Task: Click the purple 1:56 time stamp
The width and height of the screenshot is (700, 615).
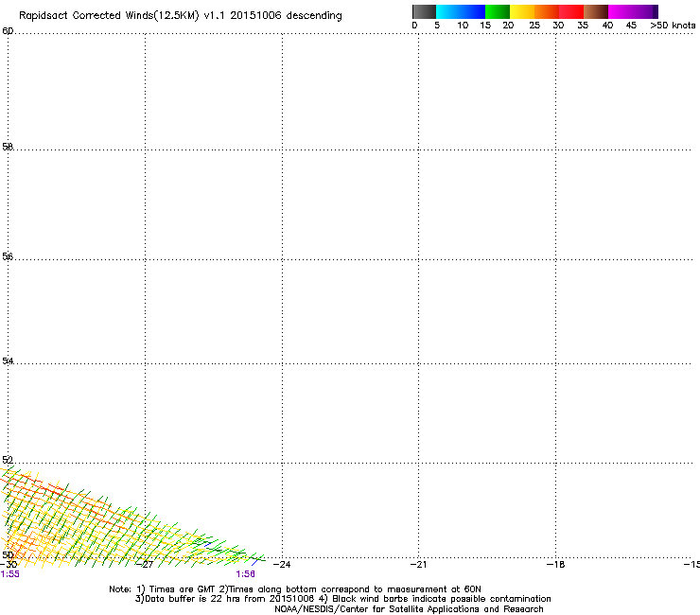Action: point(246,574)
